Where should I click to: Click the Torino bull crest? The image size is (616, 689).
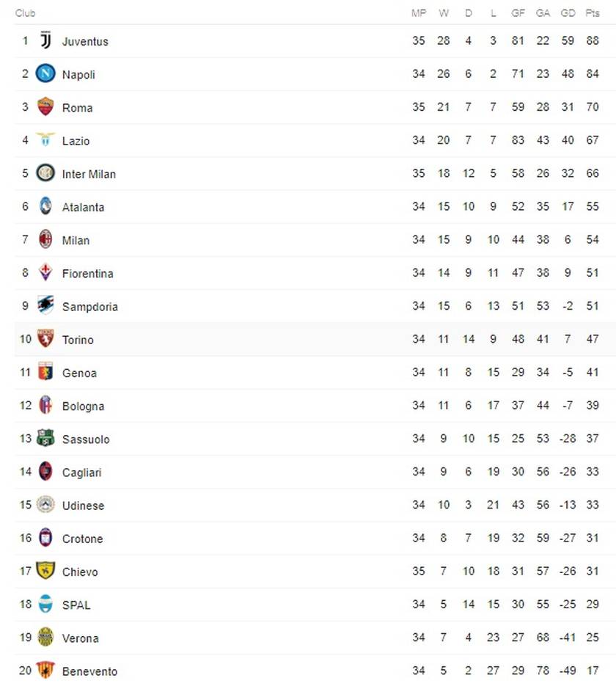coord(45,339)
